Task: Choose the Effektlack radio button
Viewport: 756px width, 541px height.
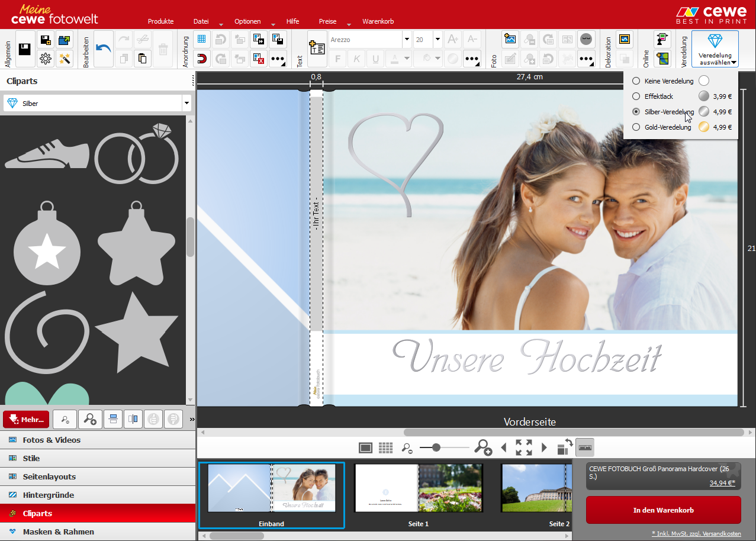Action: (x=636, y=96)
